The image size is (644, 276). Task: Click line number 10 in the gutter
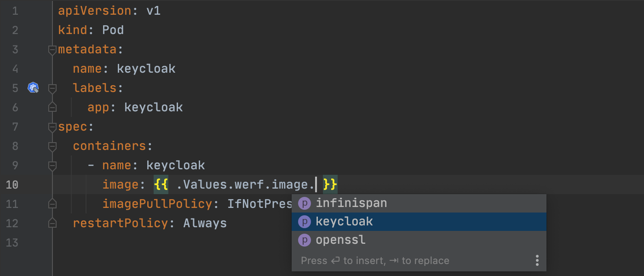[12, 185]
